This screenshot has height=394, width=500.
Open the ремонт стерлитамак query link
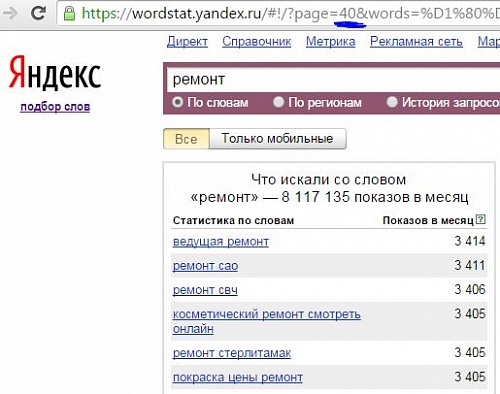232,353
